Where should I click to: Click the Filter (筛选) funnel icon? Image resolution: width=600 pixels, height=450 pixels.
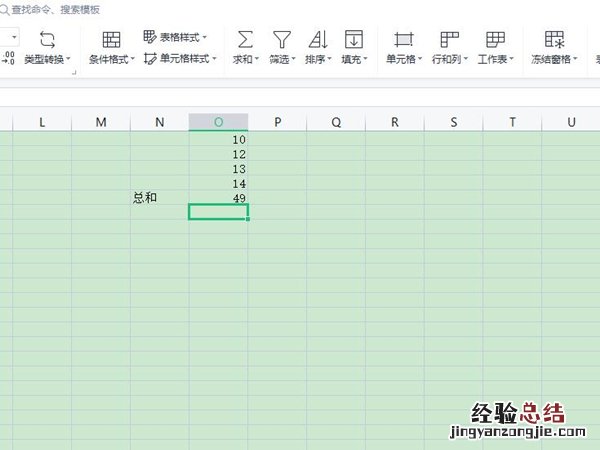(x=282, y=39)
